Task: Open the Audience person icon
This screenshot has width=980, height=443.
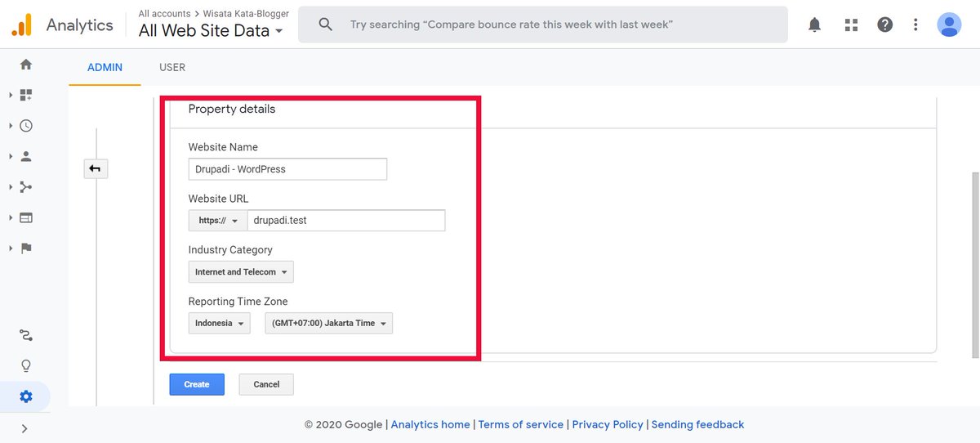Action: [x=26, y=156]
